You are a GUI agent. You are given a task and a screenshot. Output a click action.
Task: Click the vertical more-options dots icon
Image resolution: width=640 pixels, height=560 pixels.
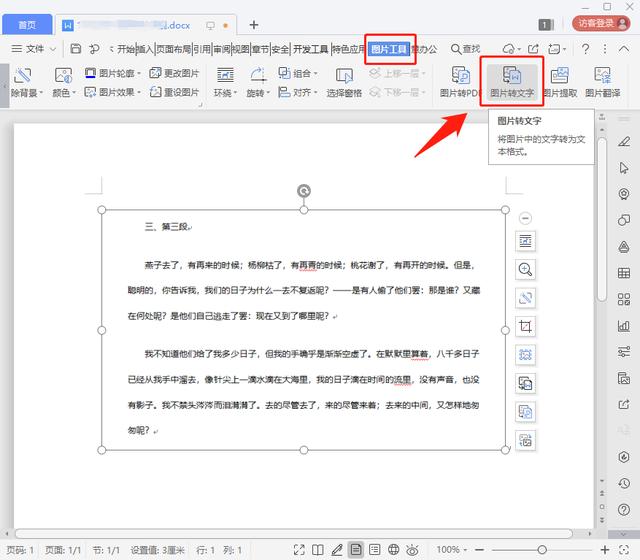pos(605,49)
